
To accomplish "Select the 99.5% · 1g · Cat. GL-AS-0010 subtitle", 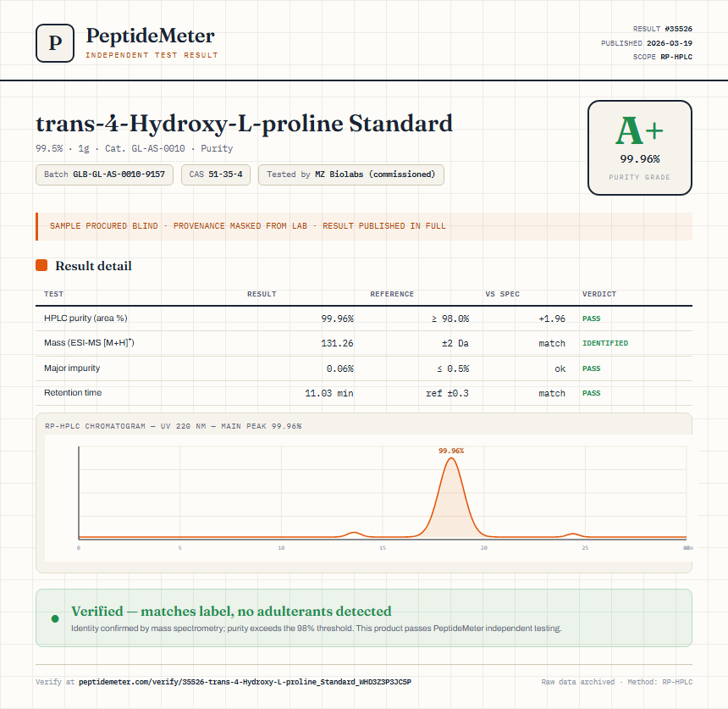I will 135,148.
